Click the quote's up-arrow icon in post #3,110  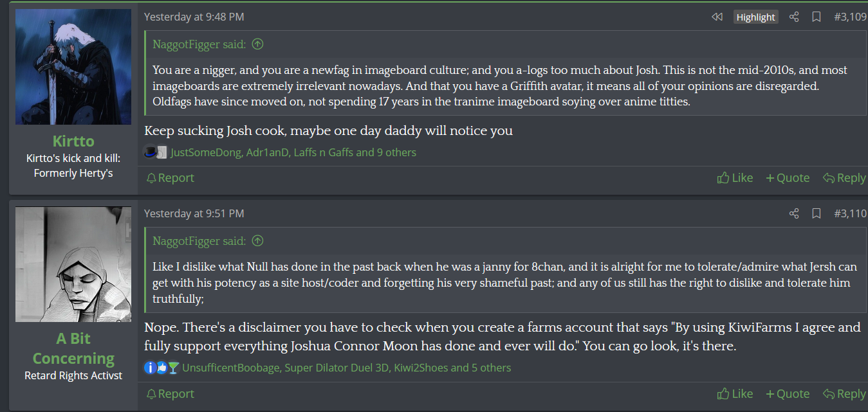click(x=257, y=241)
